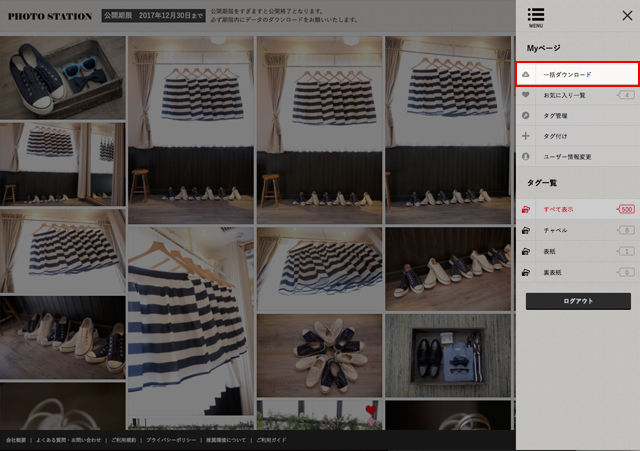Click the user icon for ユーザー情報変更

pyautogui.click(x=526, y=157)
